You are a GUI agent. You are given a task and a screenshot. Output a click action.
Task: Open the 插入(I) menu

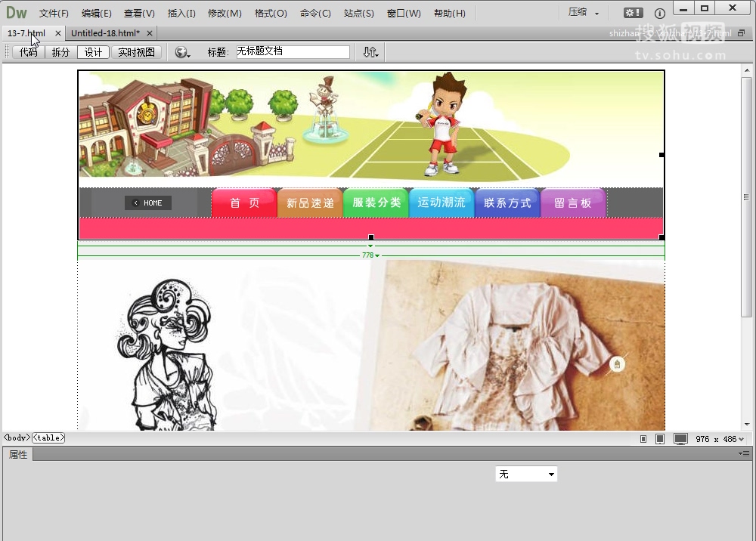pos(181,14)
